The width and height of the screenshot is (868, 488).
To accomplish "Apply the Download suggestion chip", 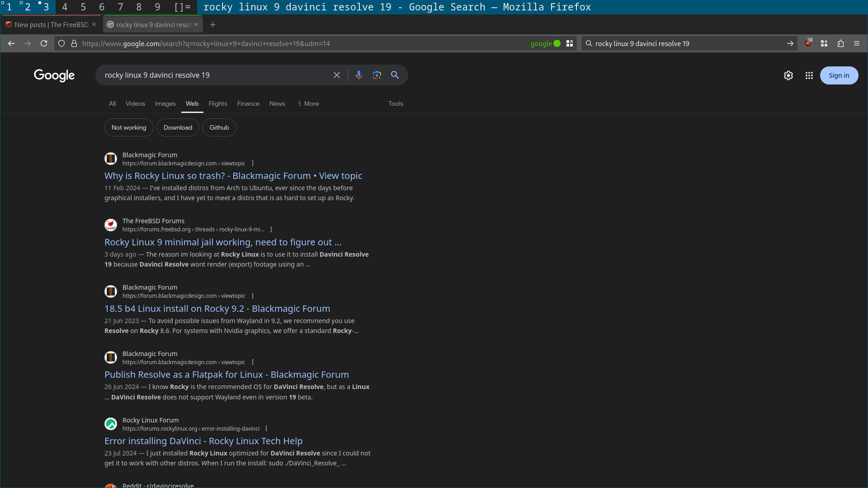I will pos(178,127).
